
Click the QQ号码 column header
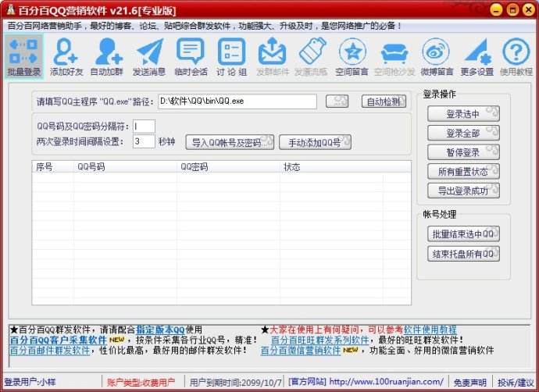[125, 167]
